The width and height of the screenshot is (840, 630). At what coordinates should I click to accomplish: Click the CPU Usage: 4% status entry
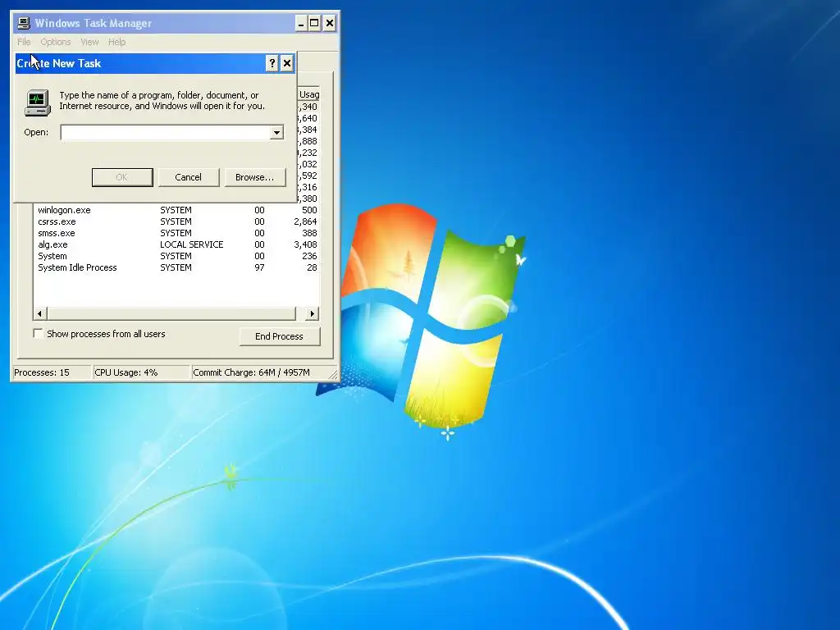[x=141, y=372]
